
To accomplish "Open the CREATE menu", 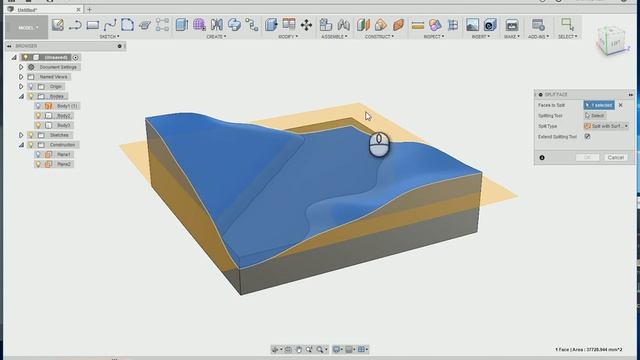I will [216, 37].
